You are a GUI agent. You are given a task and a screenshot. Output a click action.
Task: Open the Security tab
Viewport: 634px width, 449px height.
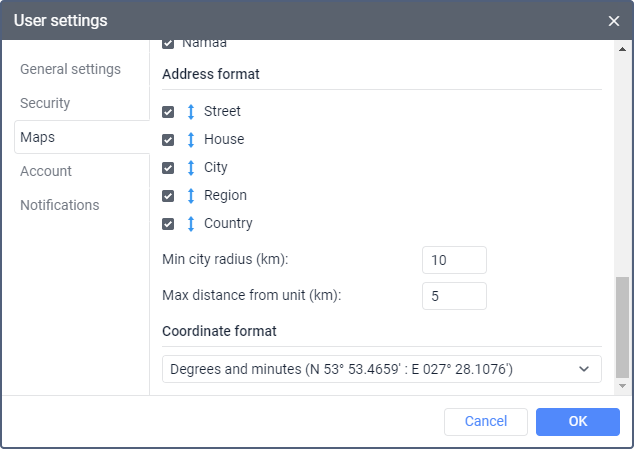tap(45, 103)
